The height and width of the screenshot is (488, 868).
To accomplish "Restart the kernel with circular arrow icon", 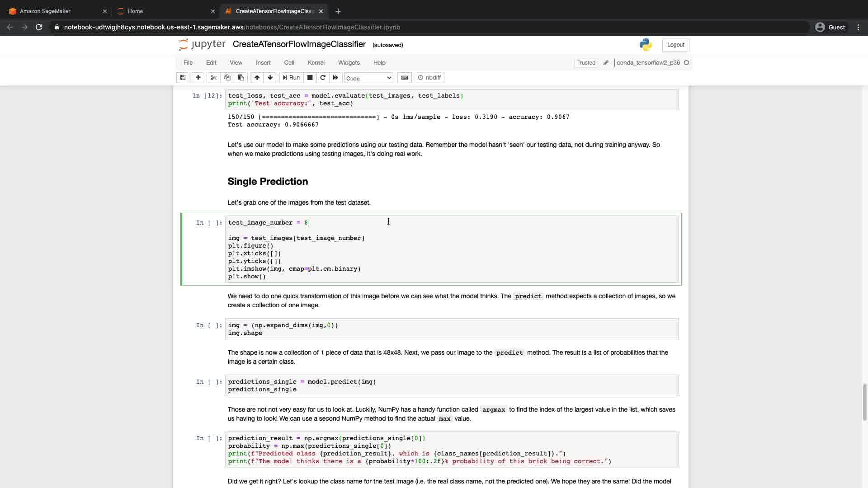I will pos(323,78).
